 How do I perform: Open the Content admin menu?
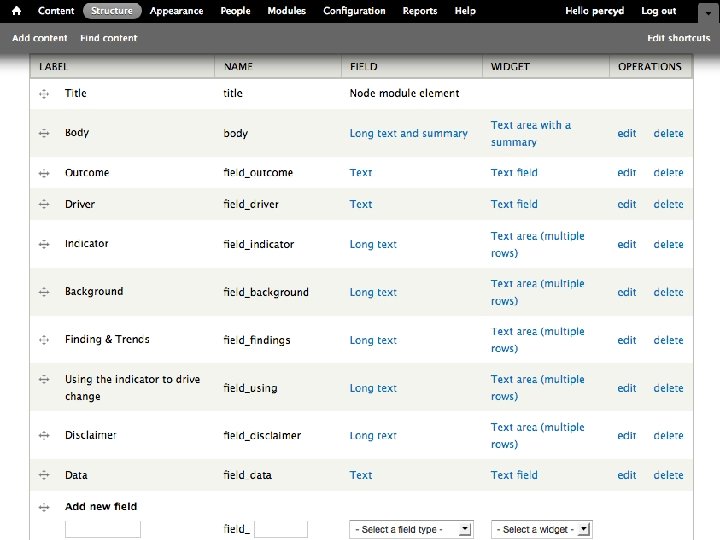point(56,11)
